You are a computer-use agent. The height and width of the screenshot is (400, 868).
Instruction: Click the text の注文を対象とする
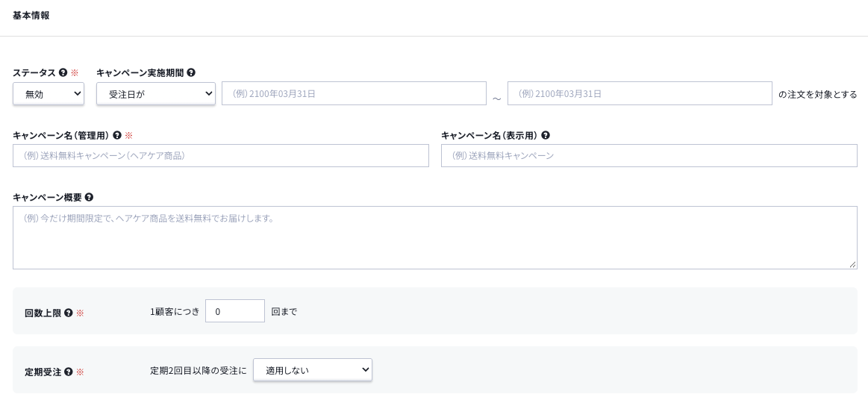coord(818,94)
